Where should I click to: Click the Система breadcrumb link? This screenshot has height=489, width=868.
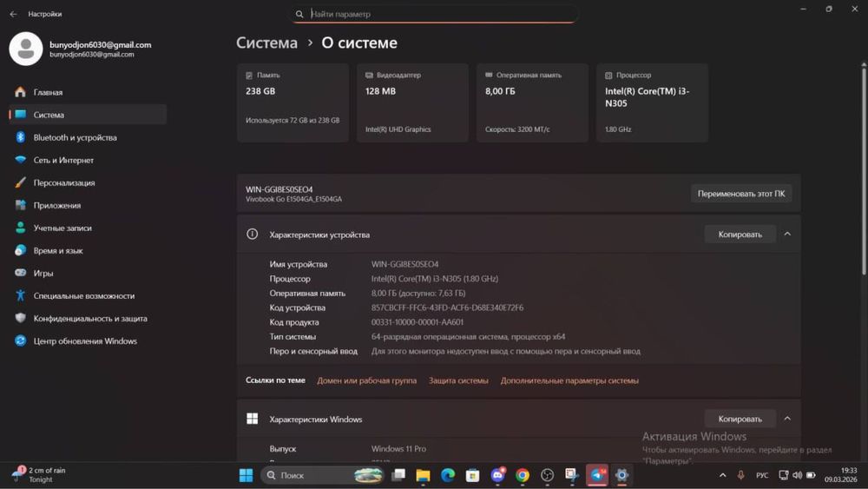pyautogui.click(x=266, y=43)
